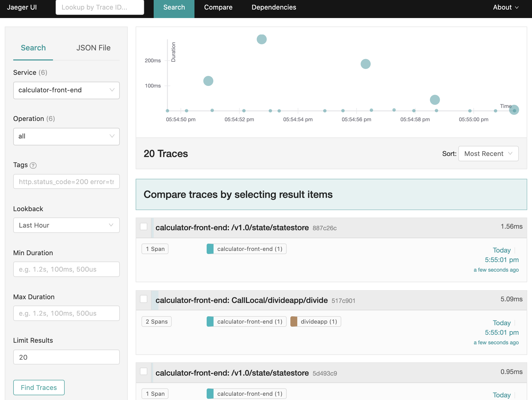
Task: Click the About menu chevron
Action: coord(517,7)
